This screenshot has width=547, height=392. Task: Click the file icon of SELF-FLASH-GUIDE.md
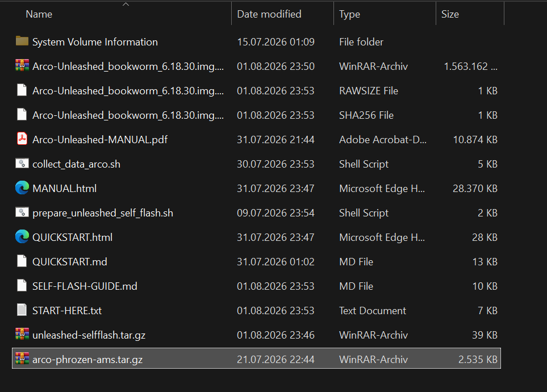tap(22, 286)
